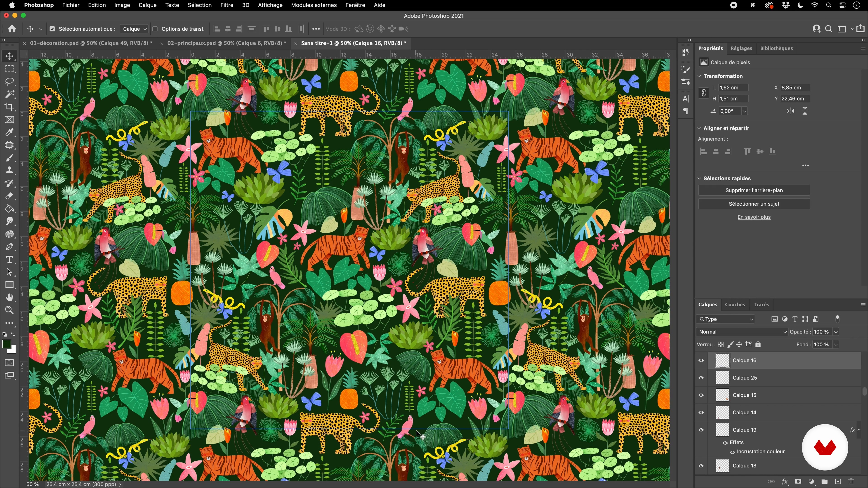This screenshot has height=488, width=868.
Task: Hide the Calque 25 layer
Action: click(x=701, y=378)
